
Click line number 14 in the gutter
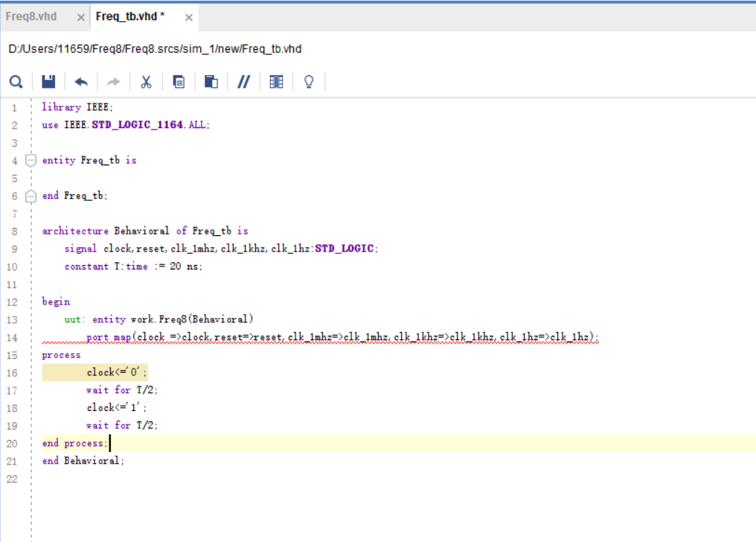12,337
